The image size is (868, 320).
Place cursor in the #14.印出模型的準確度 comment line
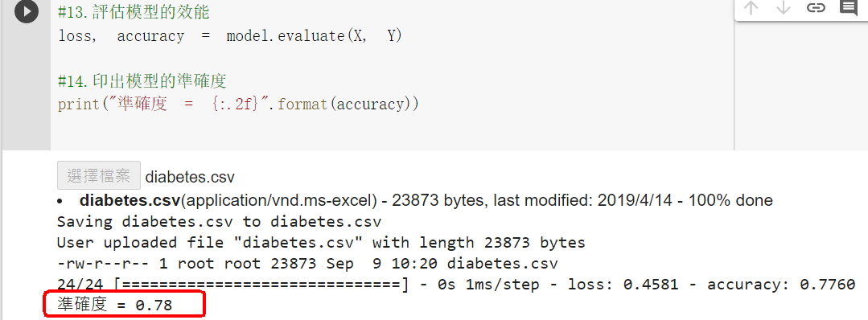[142, 81]
